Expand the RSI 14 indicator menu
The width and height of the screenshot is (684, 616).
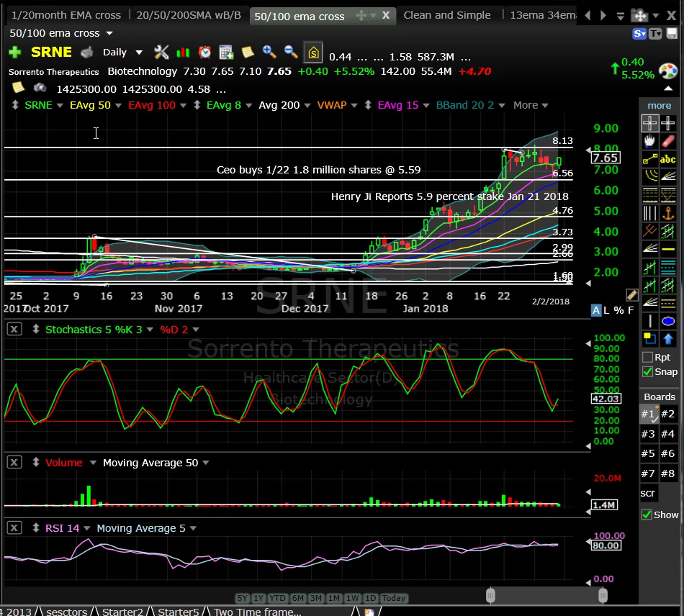pos(87,528)
